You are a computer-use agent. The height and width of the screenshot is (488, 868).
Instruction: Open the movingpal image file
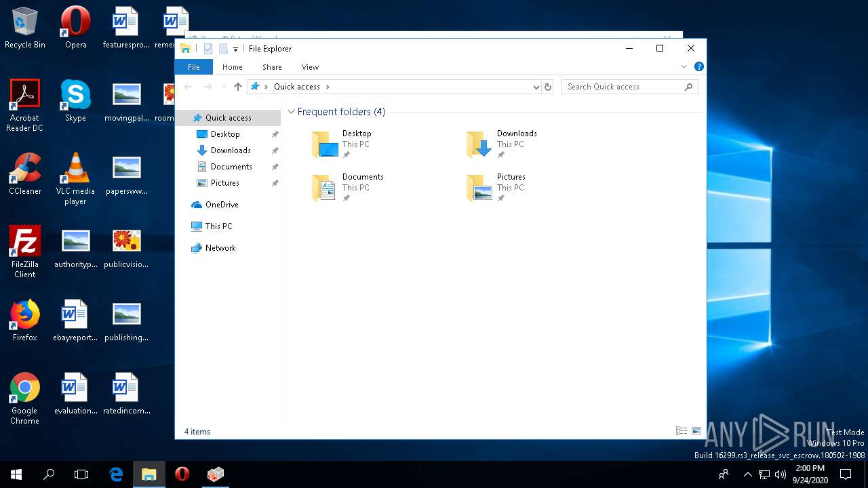(126, 102)
